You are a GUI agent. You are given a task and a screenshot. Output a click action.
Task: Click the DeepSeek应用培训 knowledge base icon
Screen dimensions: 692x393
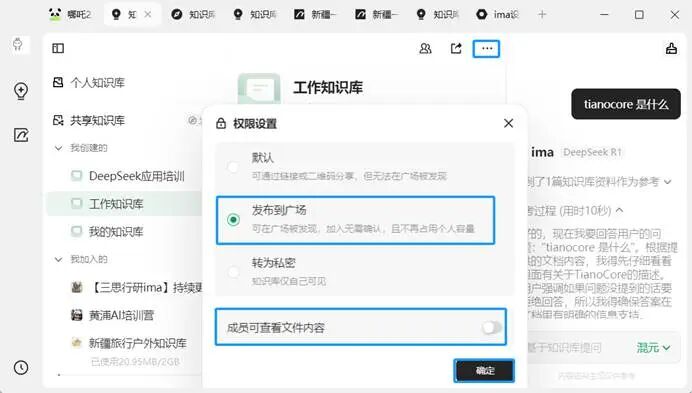(x=76, y=176)
